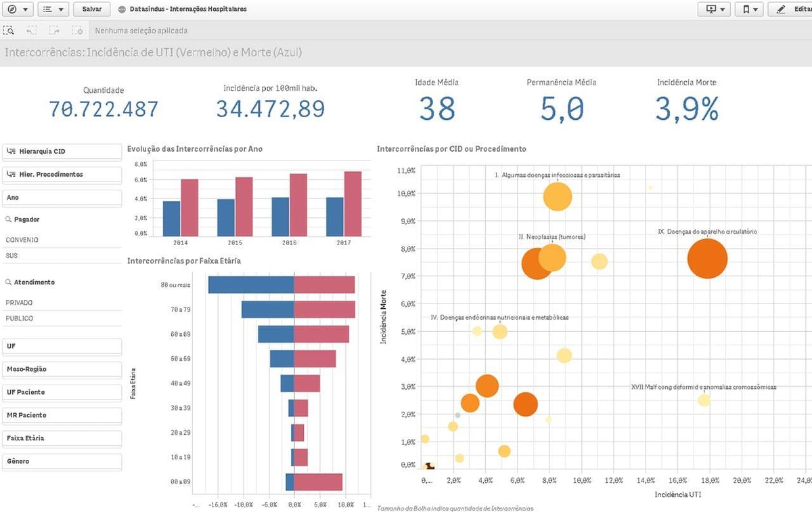Open the MR Paciente filter list

click(x=62, y=415)
